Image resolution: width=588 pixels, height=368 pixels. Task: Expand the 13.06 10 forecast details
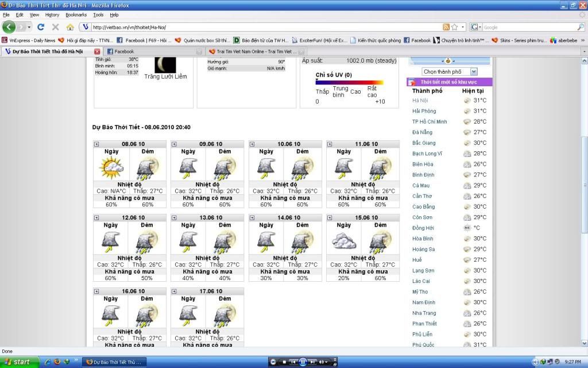coord(174,218)
